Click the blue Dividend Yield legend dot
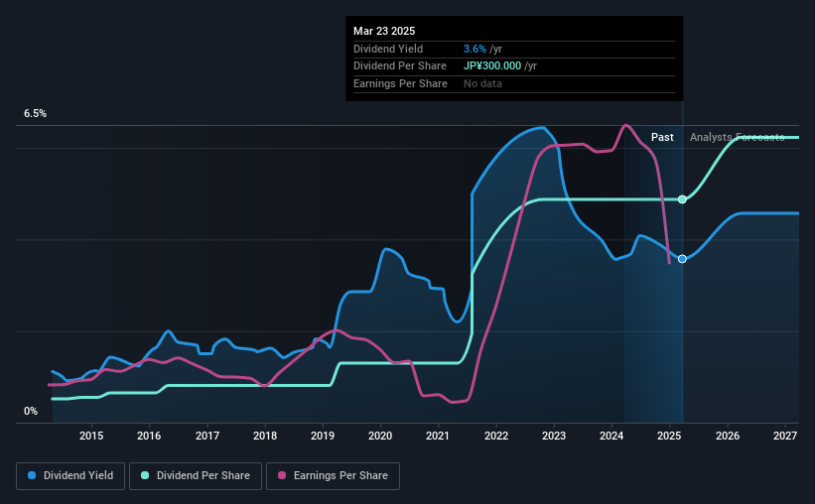The height and width of the screenshot is (504, 815). click(x=32, y=475)
